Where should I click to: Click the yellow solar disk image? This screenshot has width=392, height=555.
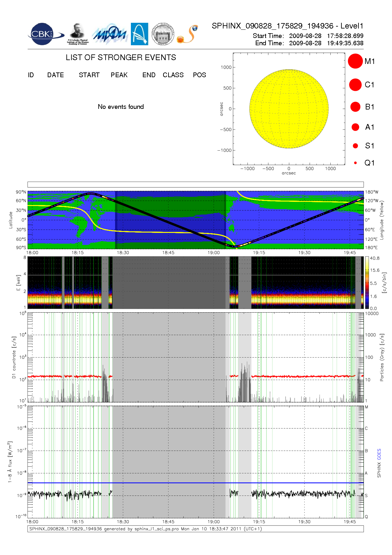point(289,109)
